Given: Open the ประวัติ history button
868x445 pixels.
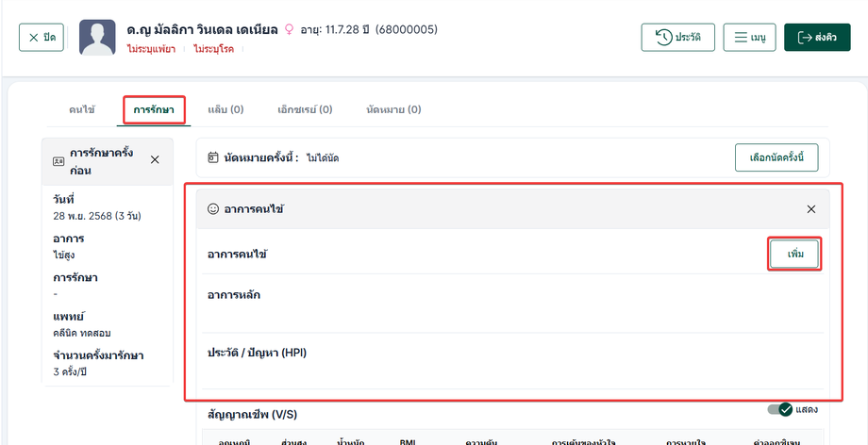Looking at the screenshot, I should point(678,37).
